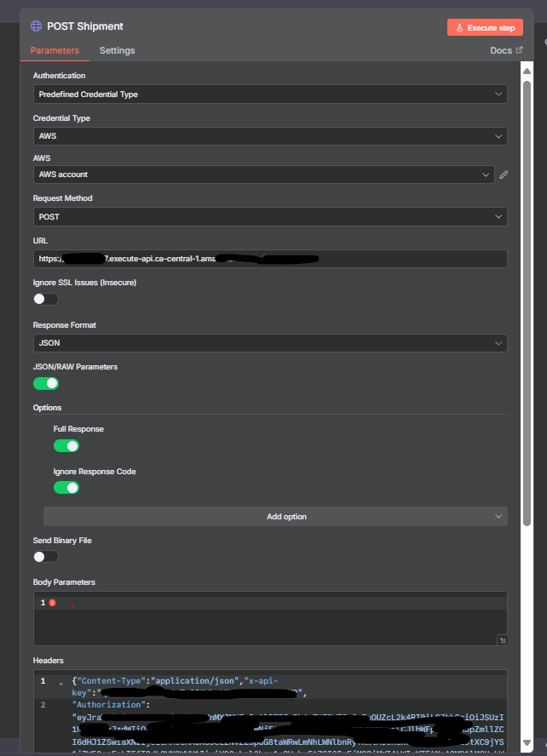Disable the Ignore Response Code switch
This screenshot has width=547, height=756.
66,488
